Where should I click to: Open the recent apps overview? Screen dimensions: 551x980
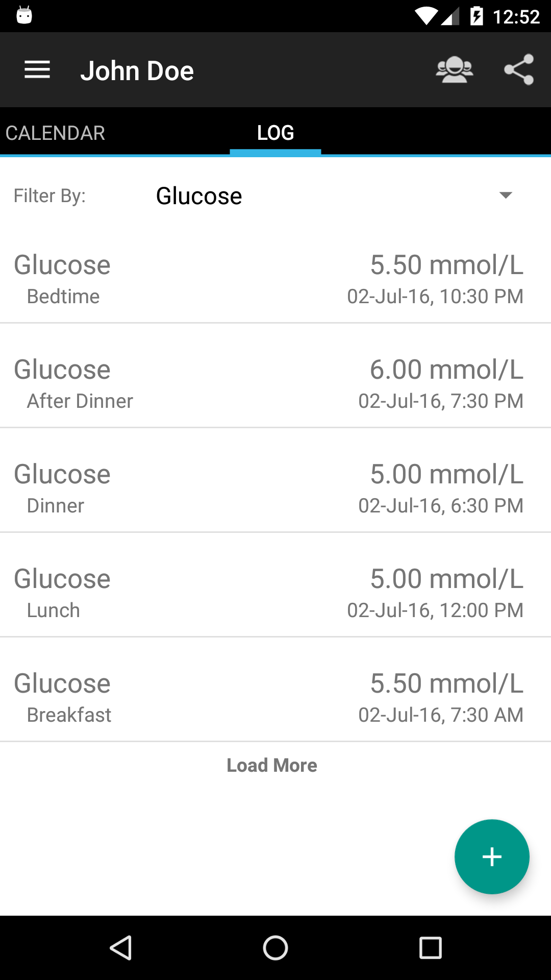430,948
